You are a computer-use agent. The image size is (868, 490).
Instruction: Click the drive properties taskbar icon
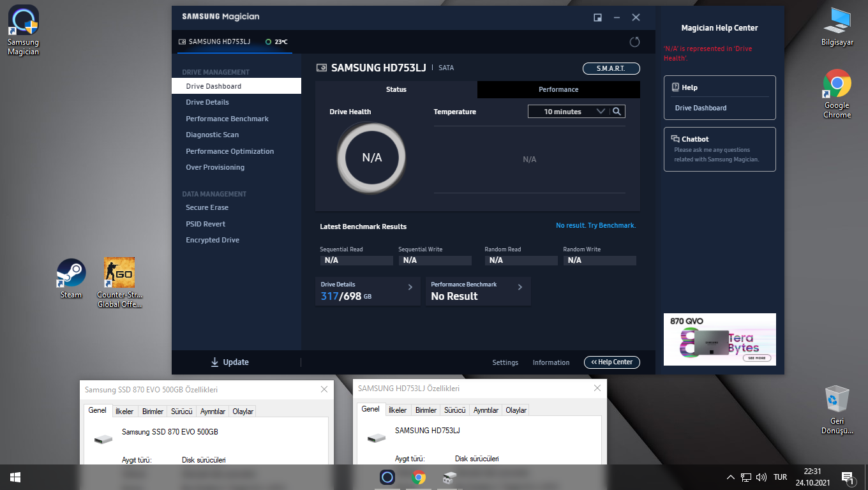[450, 477]
